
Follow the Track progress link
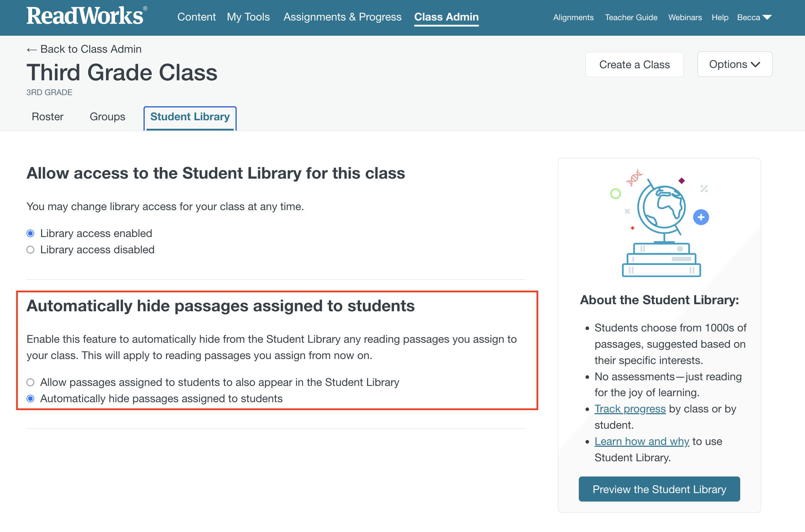pos(630,409)
